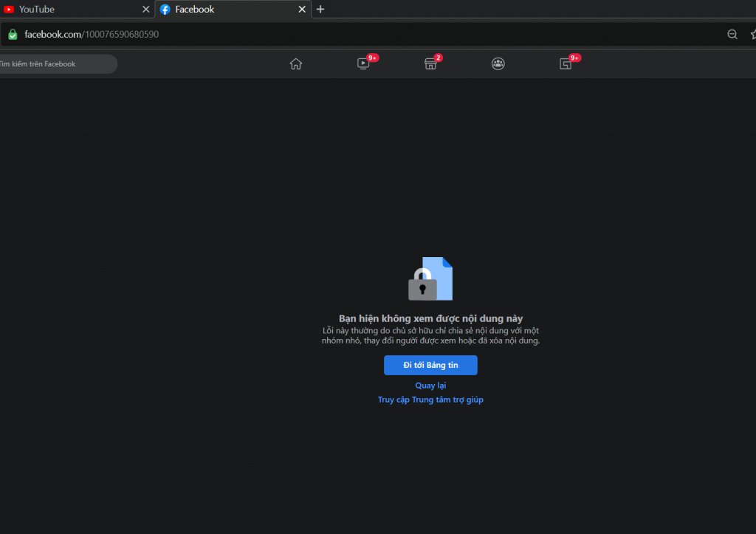Click the zoom magnifier icon in address bar
Viewport: 756px width, 534px height.
point(732,34)
